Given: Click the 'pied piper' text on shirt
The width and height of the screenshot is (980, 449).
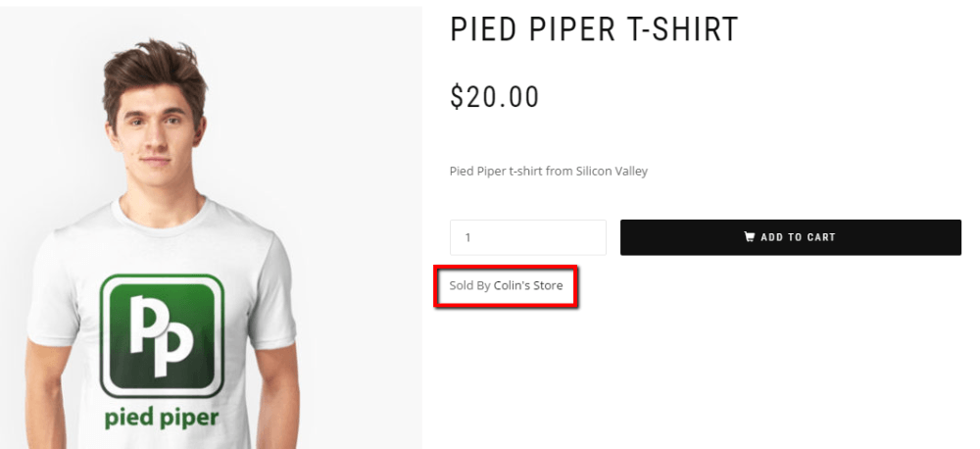Looking at the screenshot, I should click(x=162, y=419).
